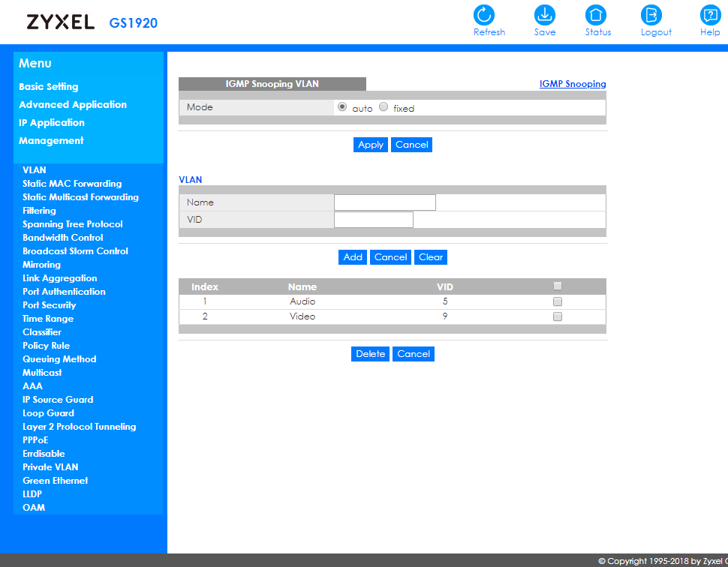This screenshot has height=567, width=728.
Task: Click the VLAN Name input field
Action: (384, 202)
